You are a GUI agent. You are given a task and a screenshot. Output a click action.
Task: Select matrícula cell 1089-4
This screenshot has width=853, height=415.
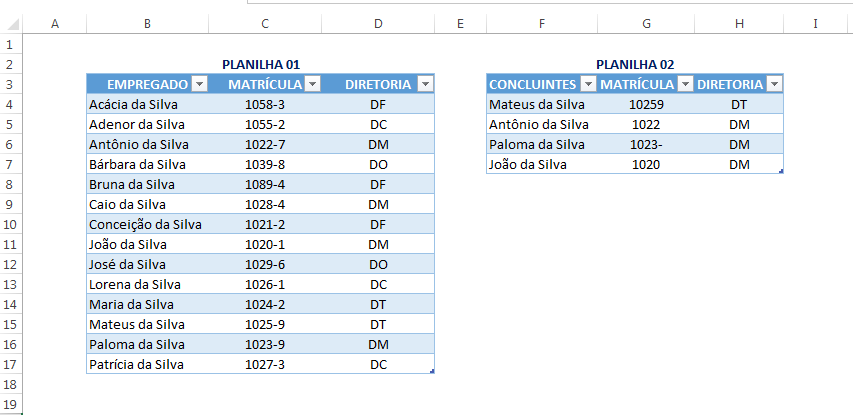pos(265,184)
